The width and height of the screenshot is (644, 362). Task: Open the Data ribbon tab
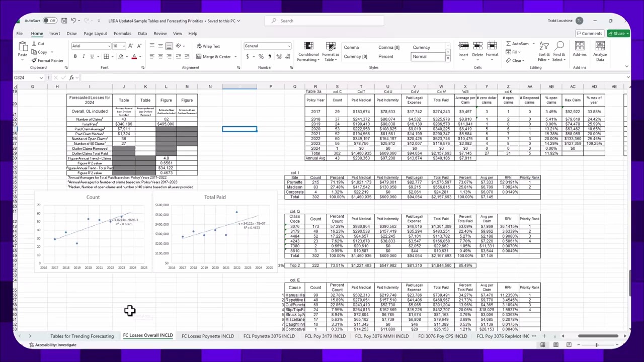[142, 34]
